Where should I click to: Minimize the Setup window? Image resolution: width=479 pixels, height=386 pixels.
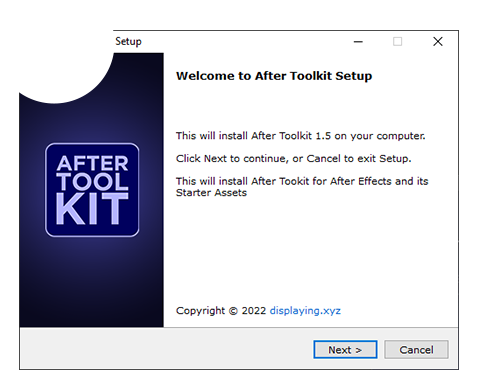pyautogui.click(x=358, y=42)
